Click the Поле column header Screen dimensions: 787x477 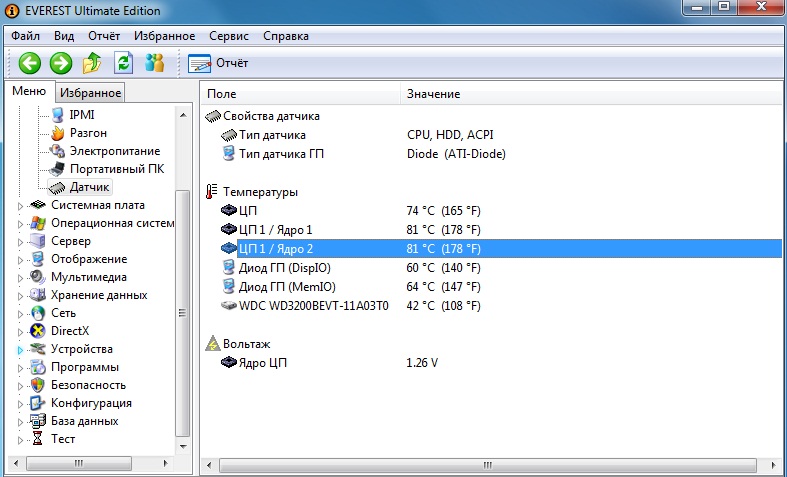click(301, 94)
